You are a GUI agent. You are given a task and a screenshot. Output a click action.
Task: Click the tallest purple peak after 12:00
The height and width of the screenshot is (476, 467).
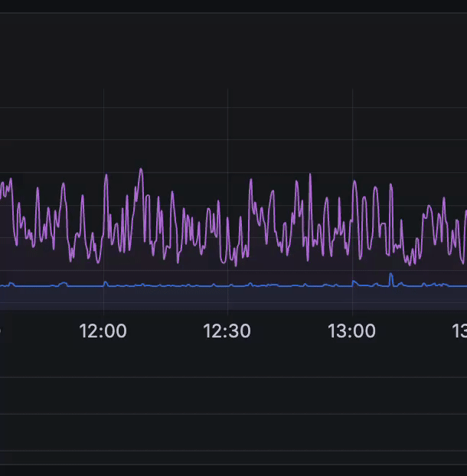(x=141, y=170)
